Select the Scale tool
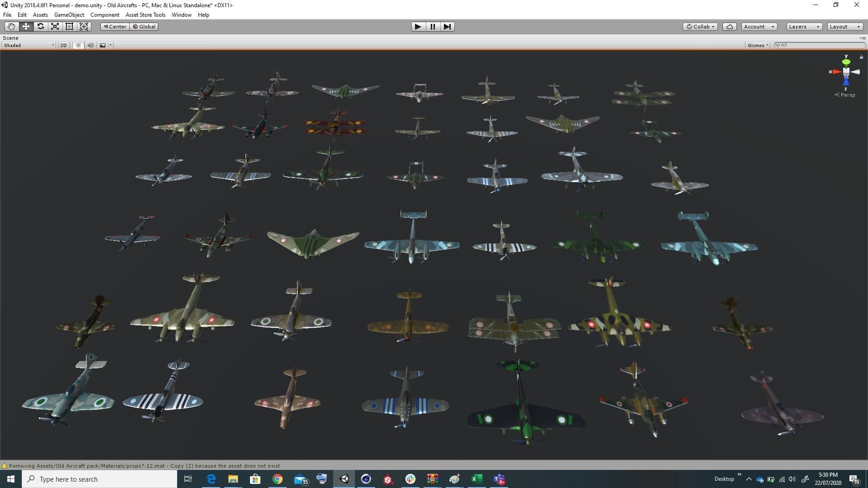This screenshot has height=488, width=868. pyautogui.click(x=55, y=27)
